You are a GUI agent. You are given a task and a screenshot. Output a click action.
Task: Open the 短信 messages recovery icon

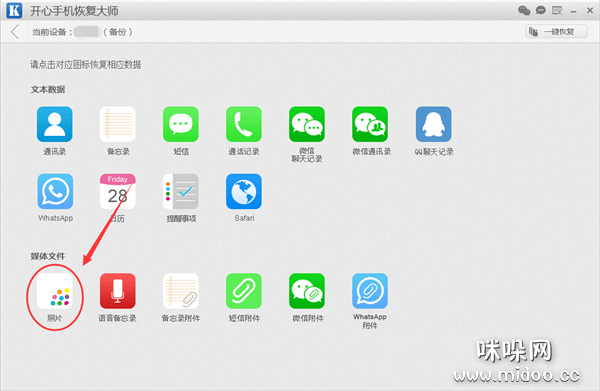[x=181, y=124]
